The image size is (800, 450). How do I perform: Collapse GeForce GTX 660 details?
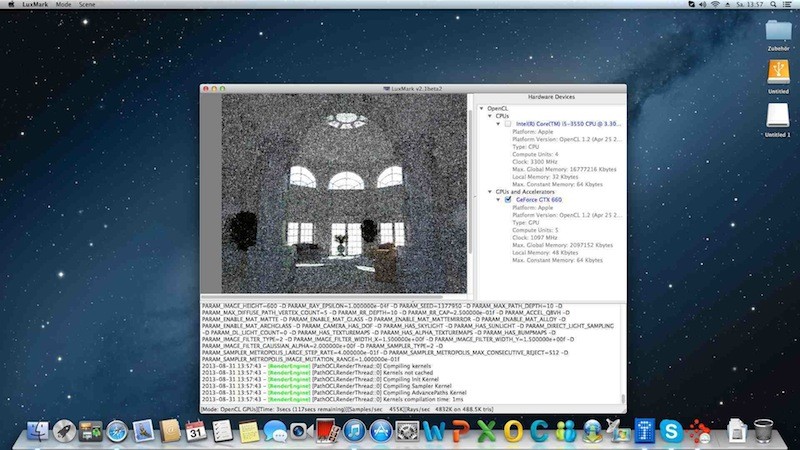[498, 199]
